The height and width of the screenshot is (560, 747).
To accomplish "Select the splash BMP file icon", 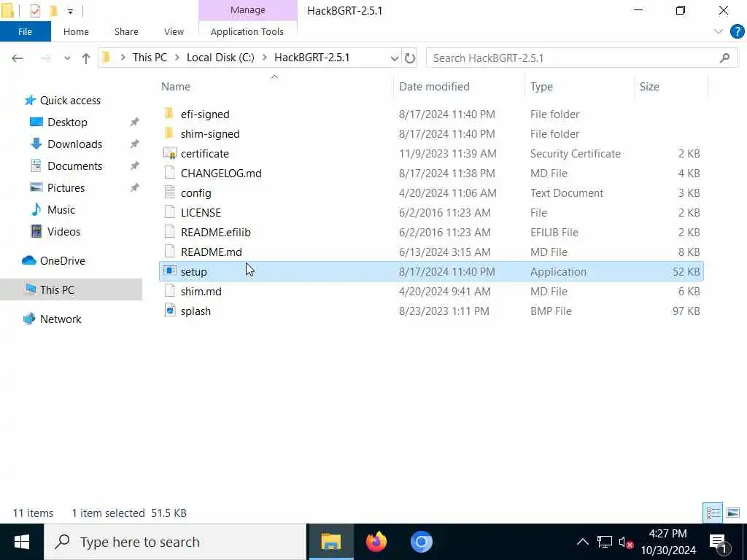I will (169, 311).
